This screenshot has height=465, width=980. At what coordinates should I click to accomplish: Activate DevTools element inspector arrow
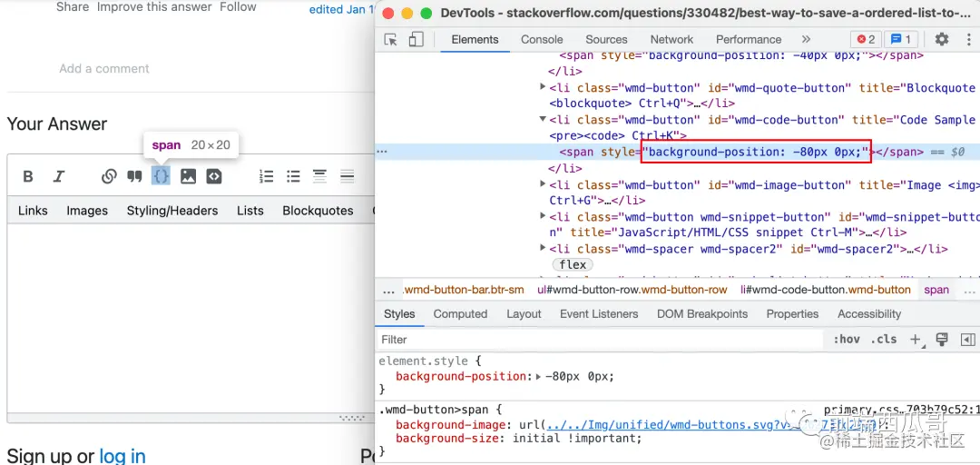[x=390, y=39]
